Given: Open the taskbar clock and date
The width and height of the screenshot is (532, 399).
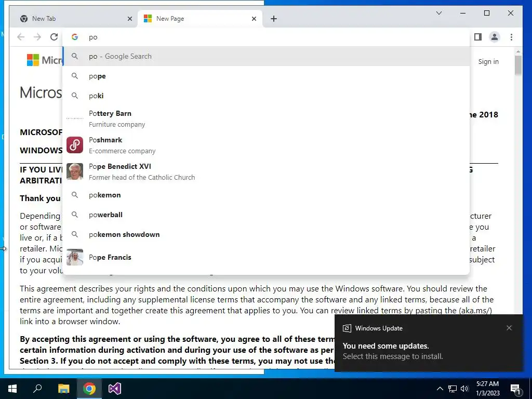Looking at the screenshot, I should [487, 389].
